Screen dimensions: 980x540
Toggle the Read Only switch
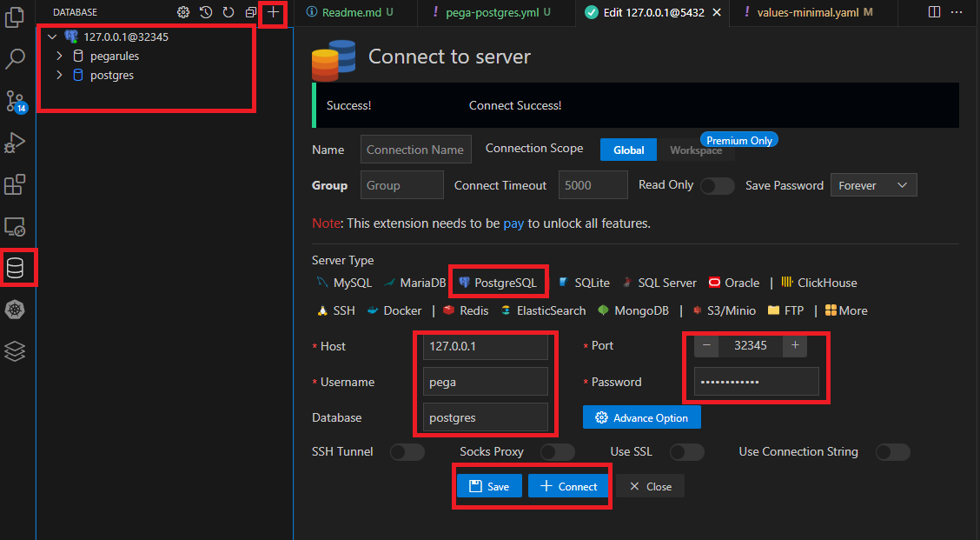coord(717,186)
